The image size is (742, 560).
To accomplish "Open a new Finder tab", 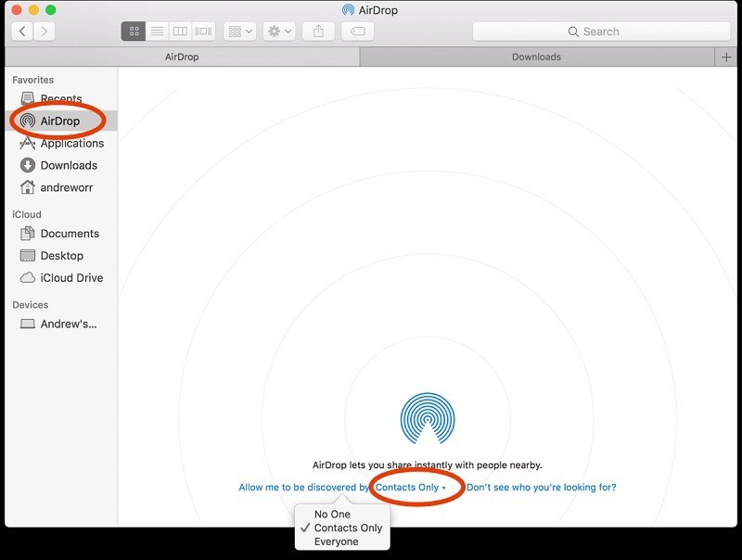I will [x=727, y=57].
